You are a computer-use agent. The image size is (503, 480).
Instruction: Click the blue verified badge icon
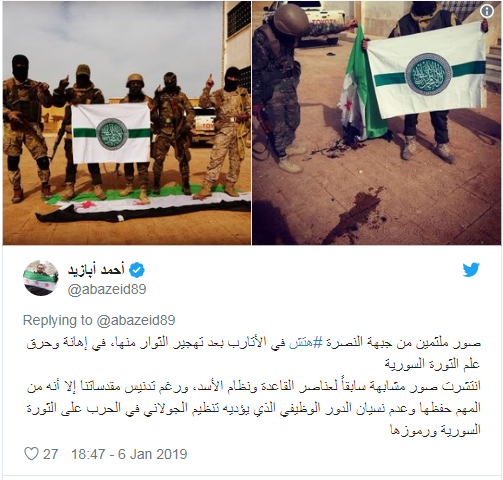tap(137, 270)
